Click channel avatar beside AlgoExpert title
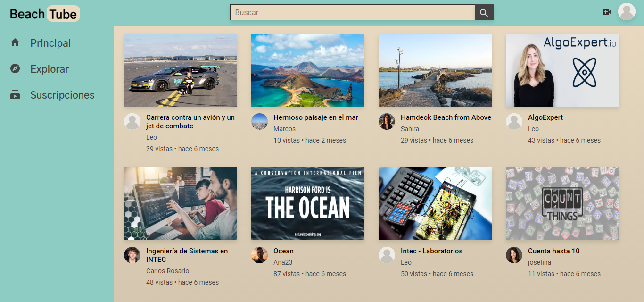The width and height of the screenshot is (644, 302). tap(514, 121)
